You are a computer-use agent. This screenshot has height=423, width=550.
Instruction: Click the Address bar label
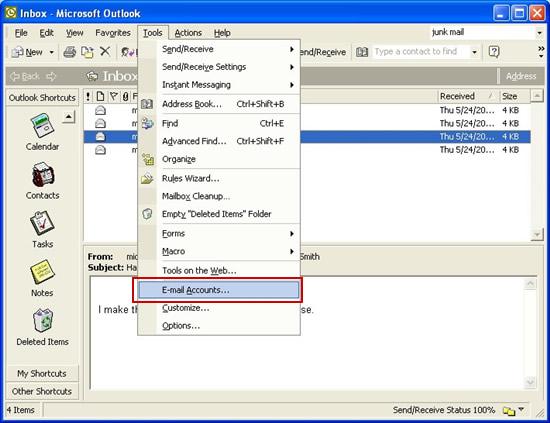[521, 76]
